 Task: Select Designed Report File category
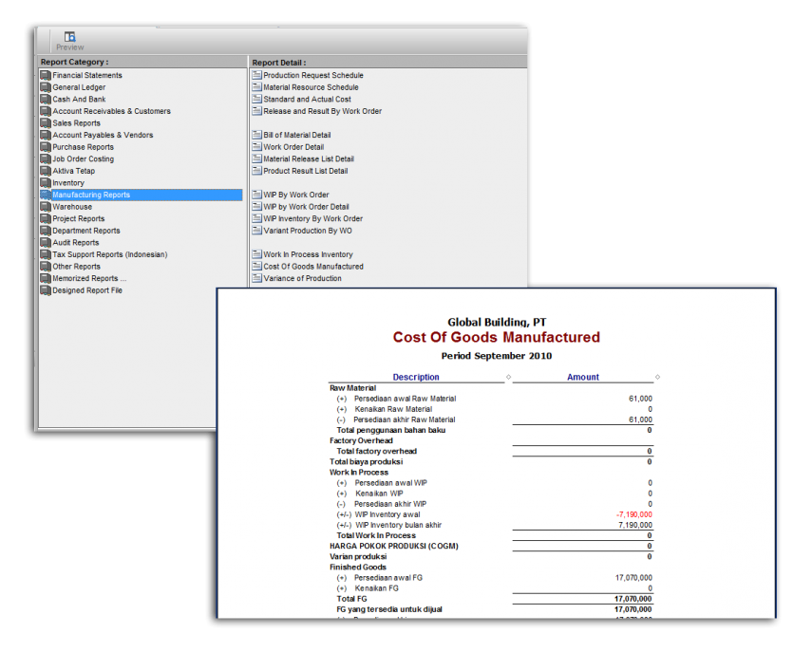[86, 290]
